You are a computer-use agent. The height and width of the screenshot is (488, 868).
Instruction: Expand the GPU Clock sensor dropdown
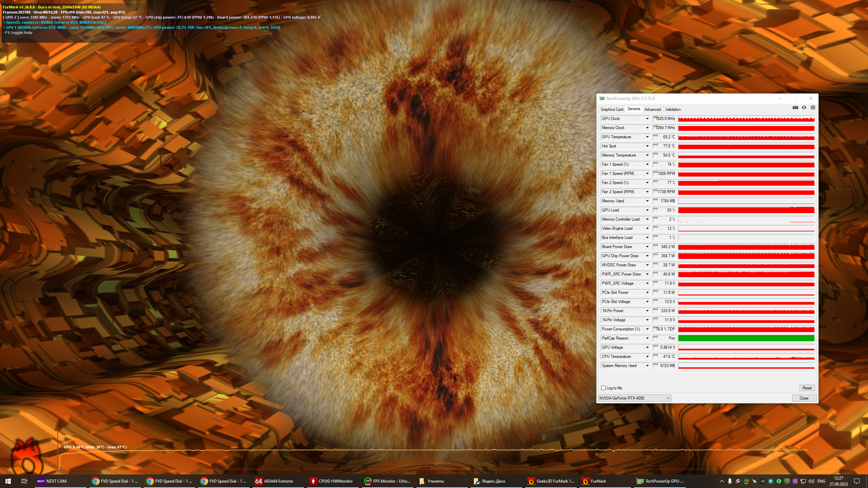click(647, 119)
